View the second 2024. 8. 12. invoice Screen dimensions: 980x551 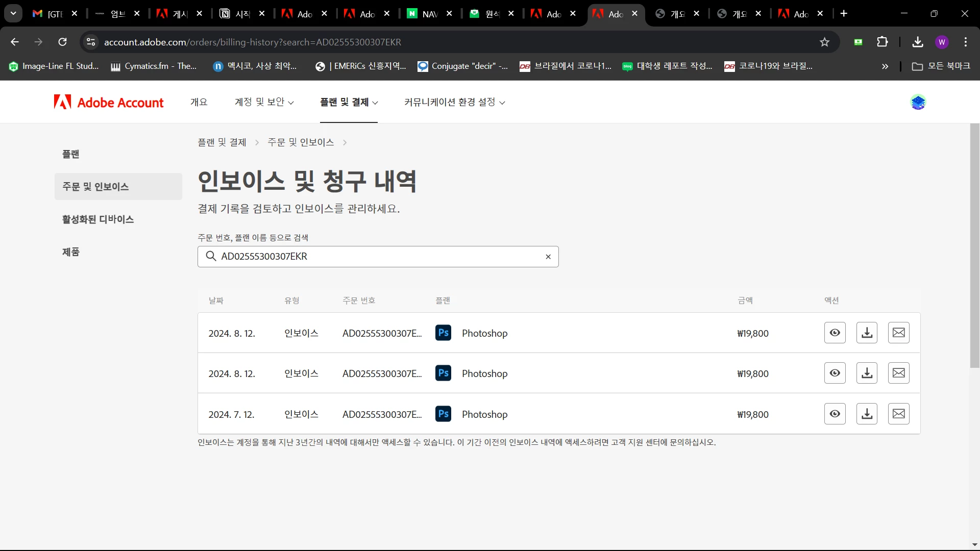pyautogui.click(x=835, y=373)
